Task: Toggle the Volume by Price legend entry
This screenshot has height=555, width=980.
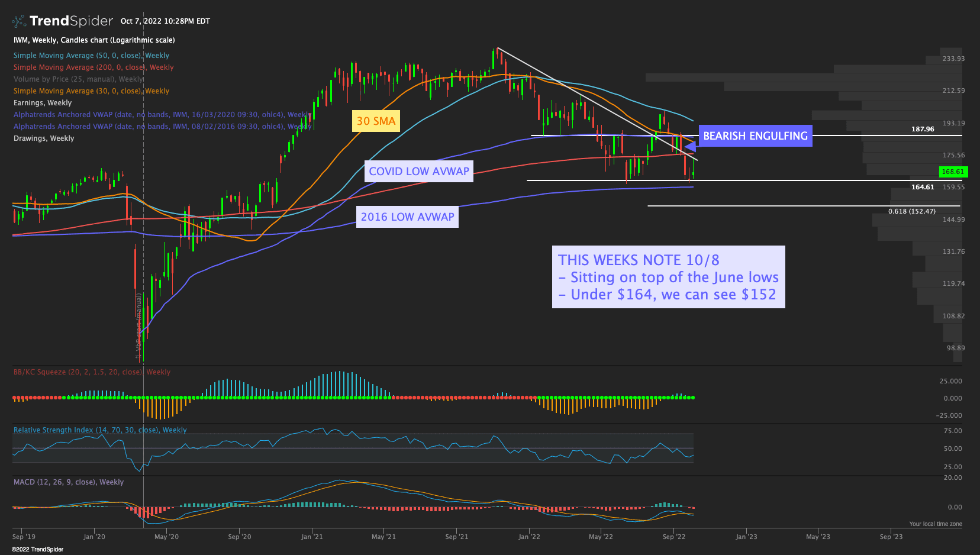Action: tap(78, 79)
